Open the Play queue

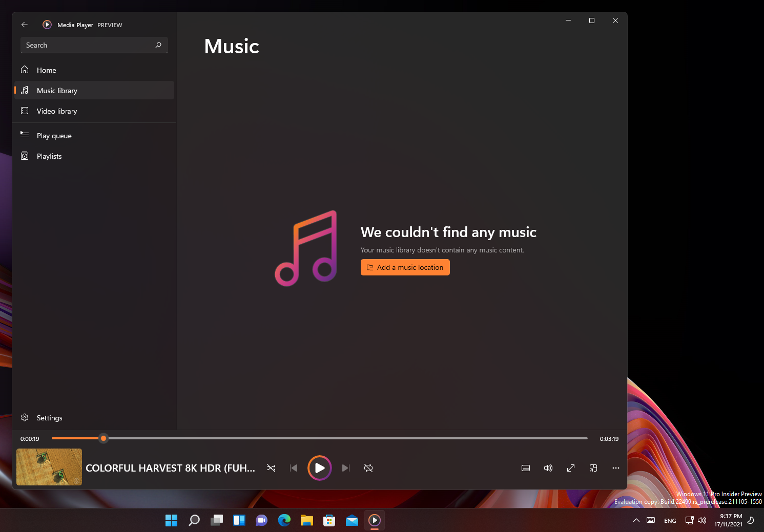coord(54,136)
